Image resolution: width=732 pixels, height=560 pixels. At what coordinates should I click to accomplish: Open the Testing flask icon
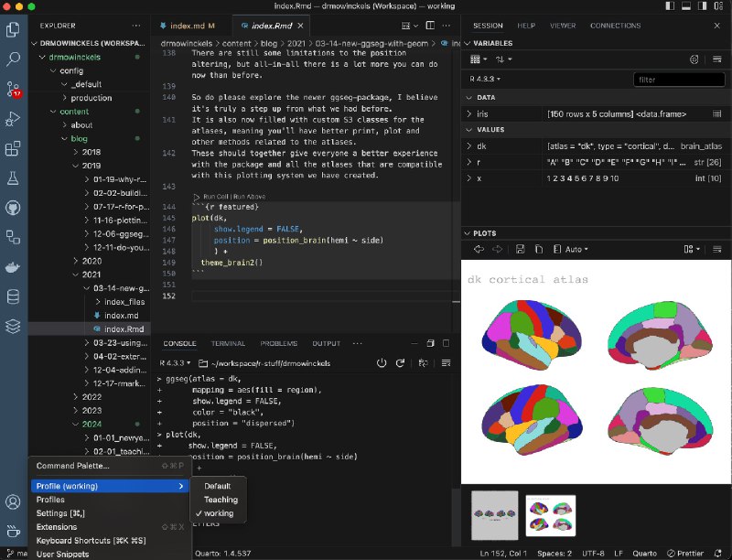click(13, 178)
